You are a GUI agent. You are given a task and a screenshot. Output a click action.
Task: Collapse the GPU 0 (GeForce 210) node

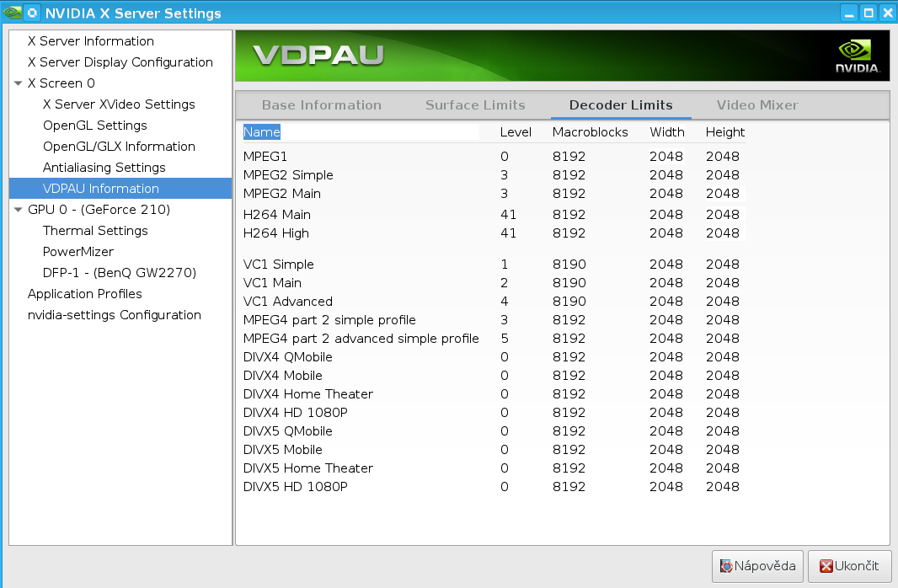tap(19, 210)
